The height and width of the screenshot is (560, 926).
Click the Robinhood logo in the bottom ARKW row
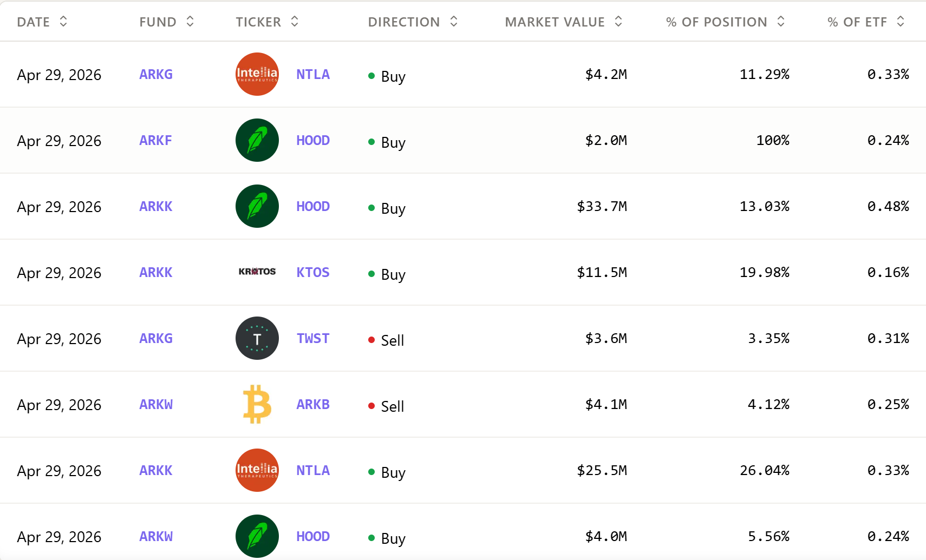[257, 536]
